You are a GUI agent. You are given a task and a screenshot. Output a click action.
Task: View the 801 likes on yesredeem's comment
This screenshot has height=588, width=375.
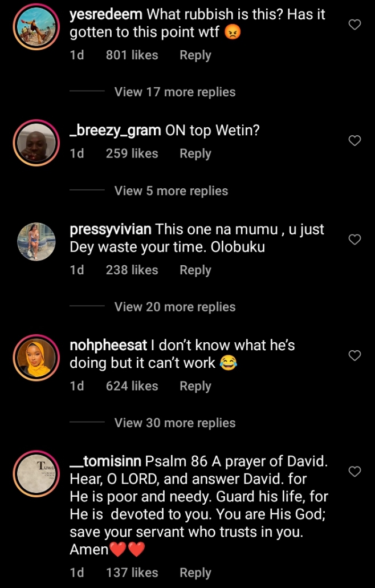[x=132, y=55]
